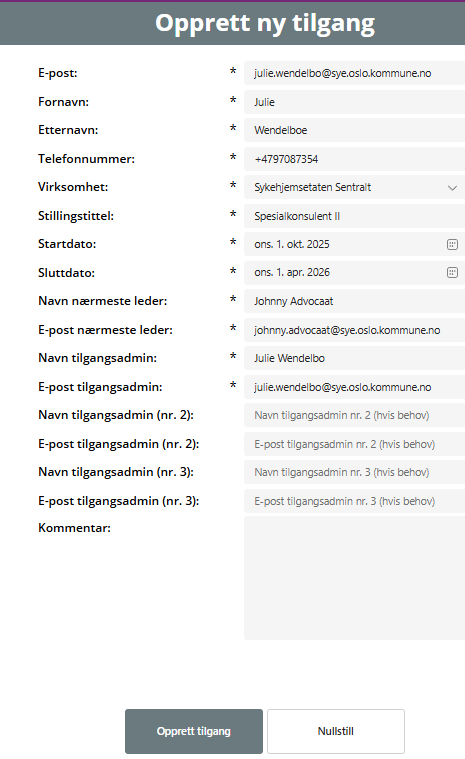Edit the Navn nærmeste leder field
The height and width of the screenshot is (759, 465).
coord(354,302)
